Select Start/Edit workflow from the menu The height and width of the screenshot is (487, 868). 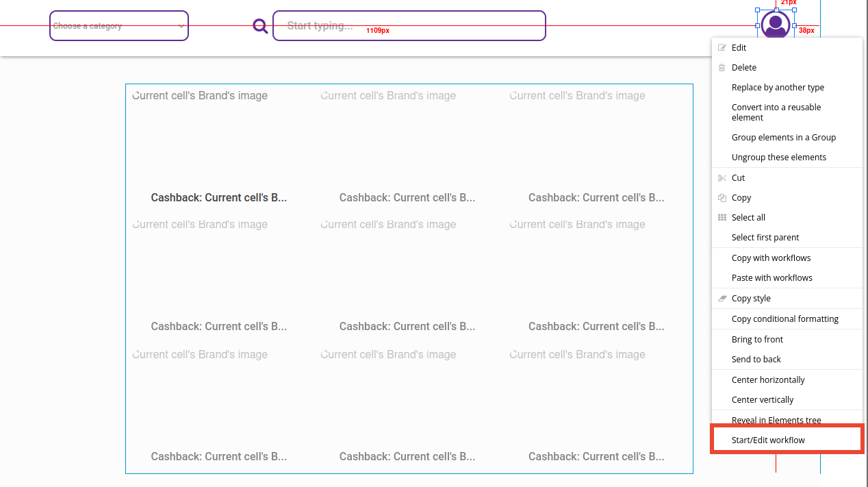767,439
